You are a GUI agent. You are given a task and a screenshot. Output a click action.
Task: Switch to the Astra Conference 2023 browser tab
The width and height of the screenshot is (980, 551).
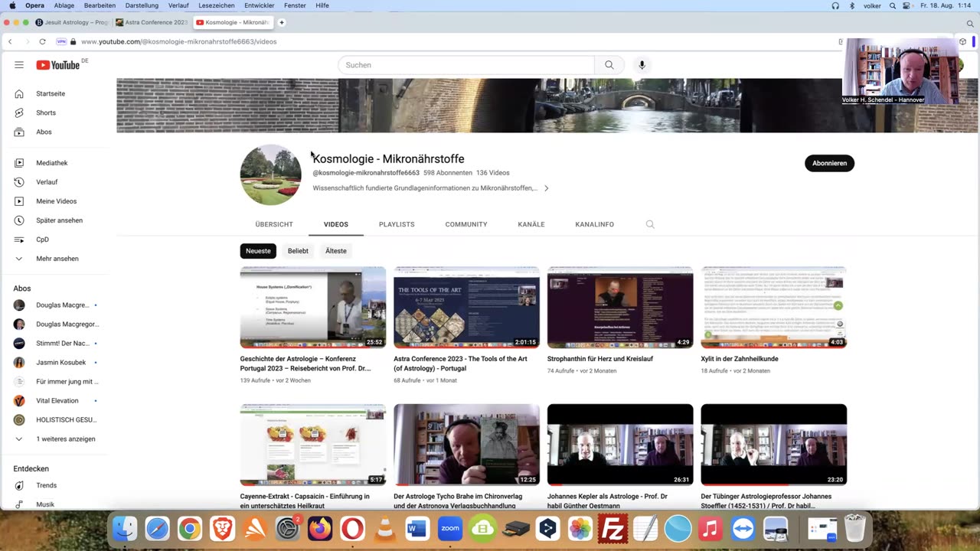152,22
